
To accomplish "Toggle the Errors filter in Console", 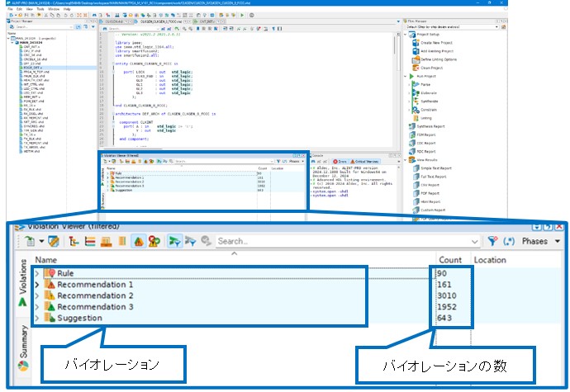I will pos(340,161).
